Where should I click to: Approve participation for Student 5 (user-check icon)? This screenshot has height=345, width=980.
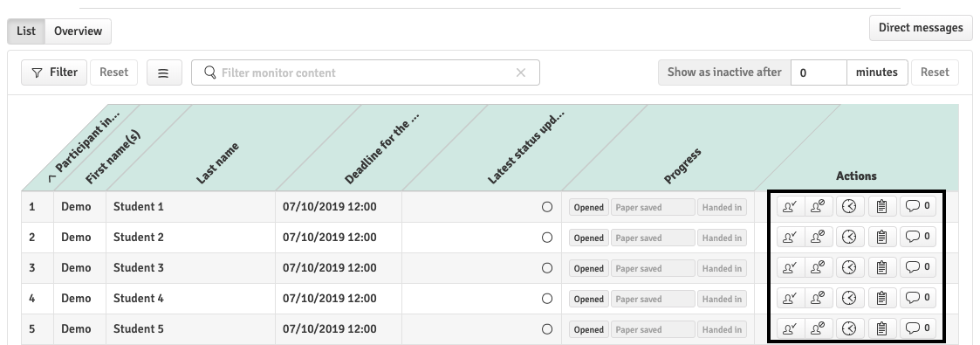(791, 328)
